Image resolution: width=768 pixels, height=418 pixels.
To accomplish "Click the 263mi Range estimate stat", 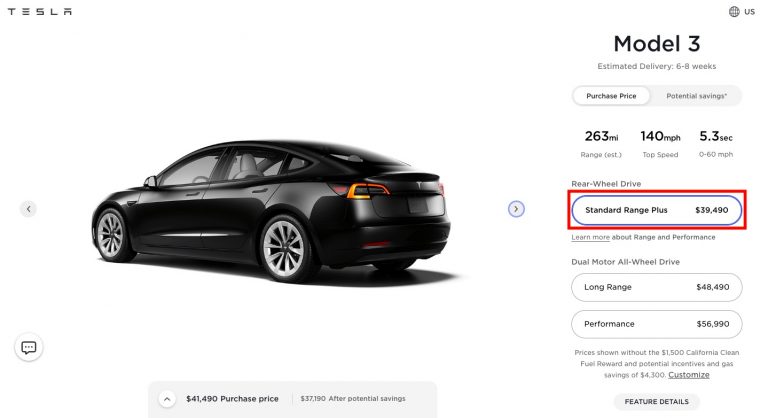I will 601,144.
